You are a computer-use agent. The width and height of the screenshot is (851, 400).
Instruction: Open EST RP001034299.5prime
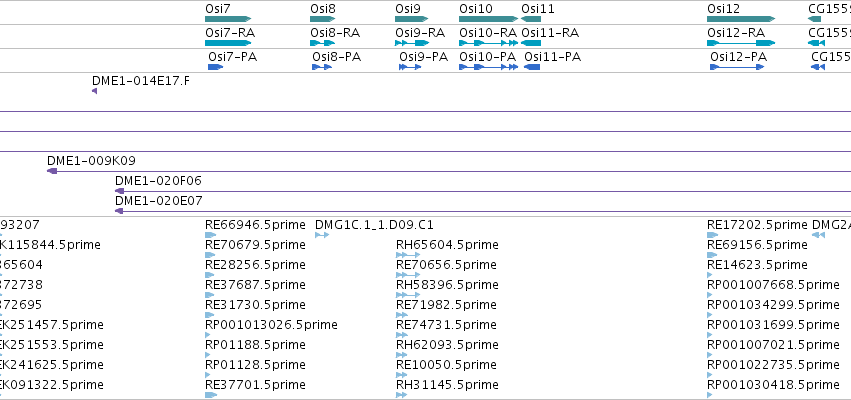point(773,304)
